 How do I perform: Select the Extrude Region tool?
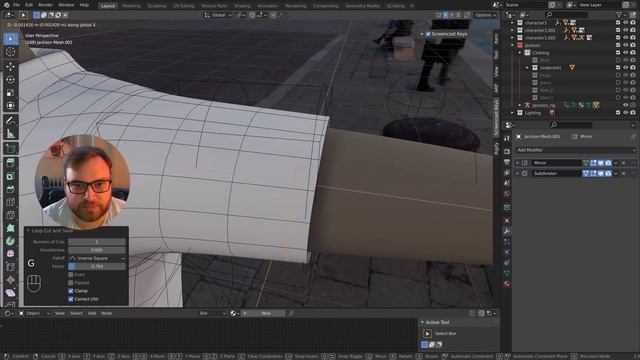[11, 163]
